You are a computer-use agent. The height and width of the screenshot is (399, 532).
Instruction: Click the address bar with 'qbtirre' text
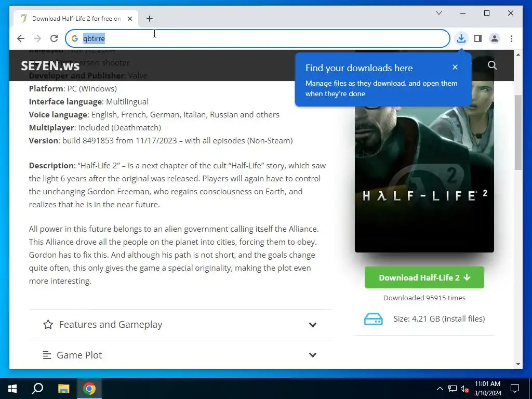pyautogui.click(x=258, y=38)
